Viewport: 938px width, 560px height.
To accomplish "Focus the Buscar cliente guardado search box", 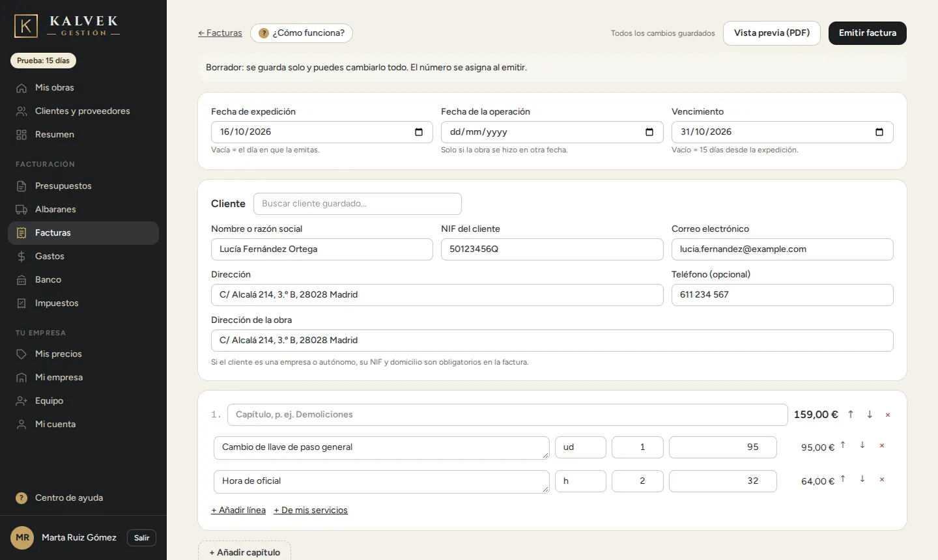I will [358, 204].
